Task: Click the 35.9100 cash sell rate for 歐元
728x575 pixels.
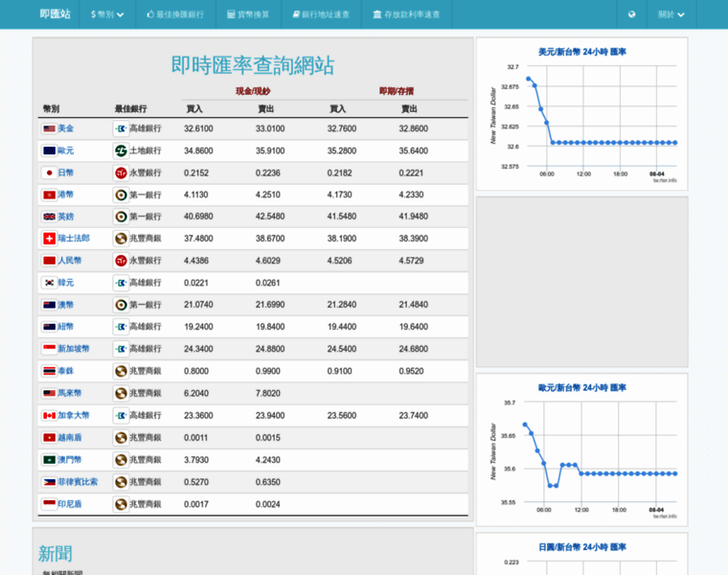Action: (x=270, y=150)
